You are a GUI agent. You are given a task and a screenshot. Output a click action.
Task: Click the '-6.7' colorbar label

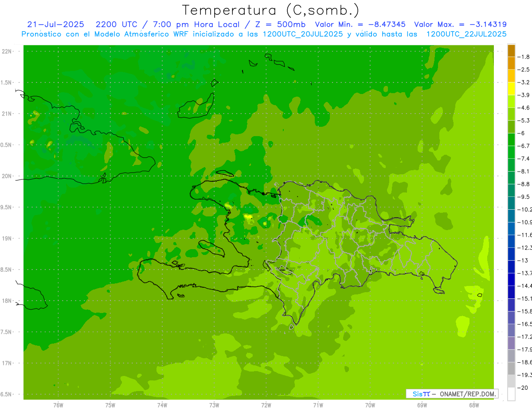[524, 146]
